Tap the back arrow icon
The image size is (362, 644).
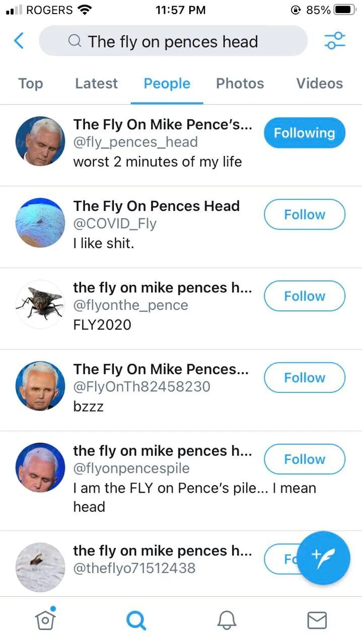pyautogui.click(x=19, y=41)
